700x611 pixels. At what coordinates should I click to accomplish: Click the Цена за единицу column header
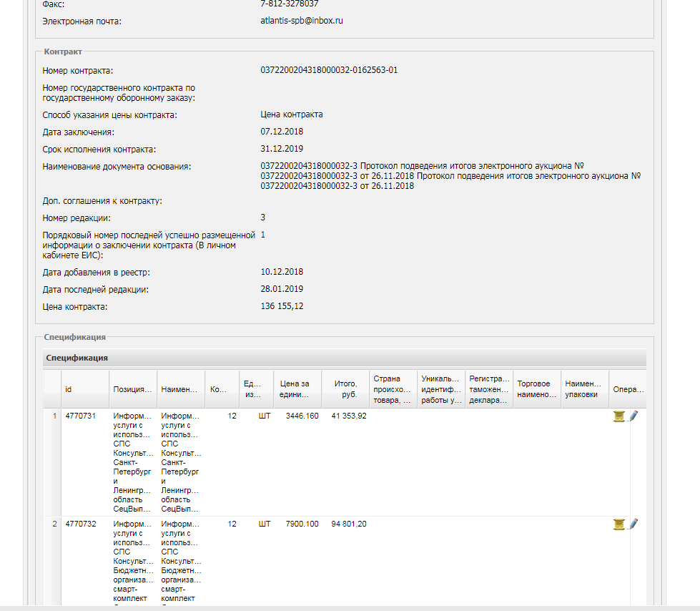tap(297, 389)
